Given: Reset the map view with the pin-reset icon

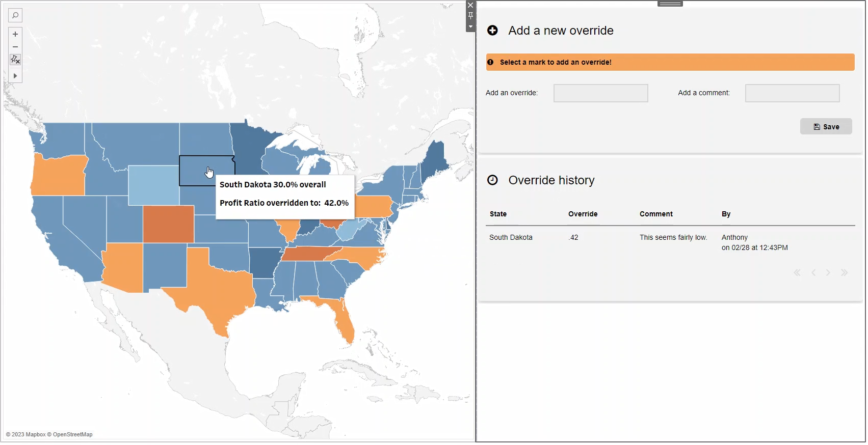Looking at the screenshot, I should pyautogui.click(x=15, y=60).
